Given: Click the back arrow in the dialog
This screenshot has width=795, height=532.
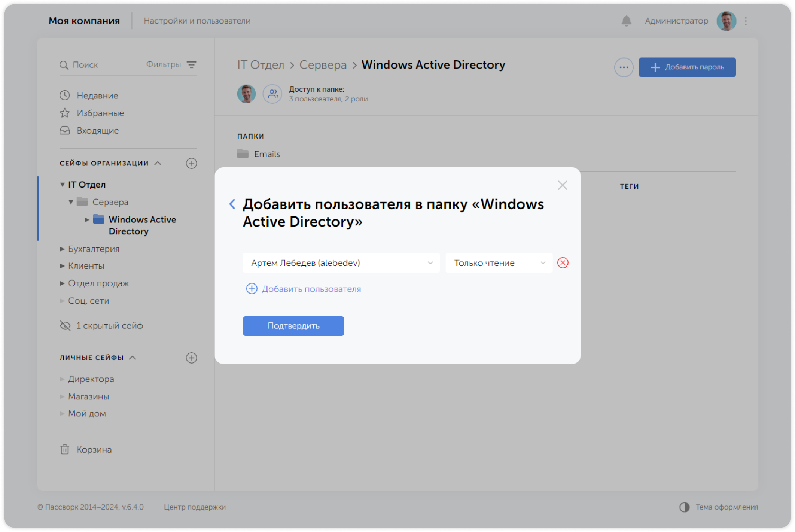Looking at the screenshot, I should point(232,204).
